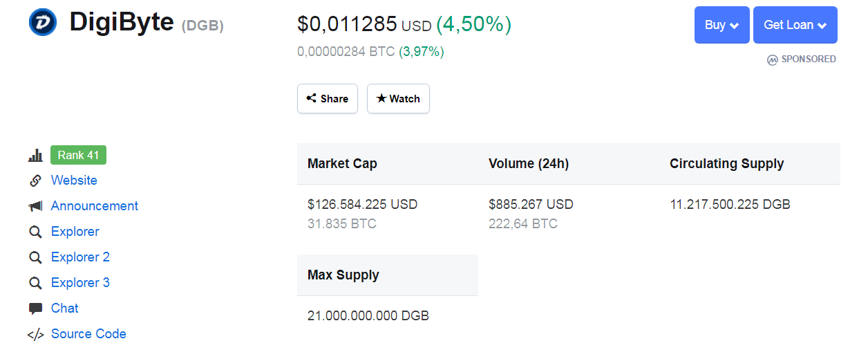Open the first Explorer link
868x350 pixels.
pos(75,232)
